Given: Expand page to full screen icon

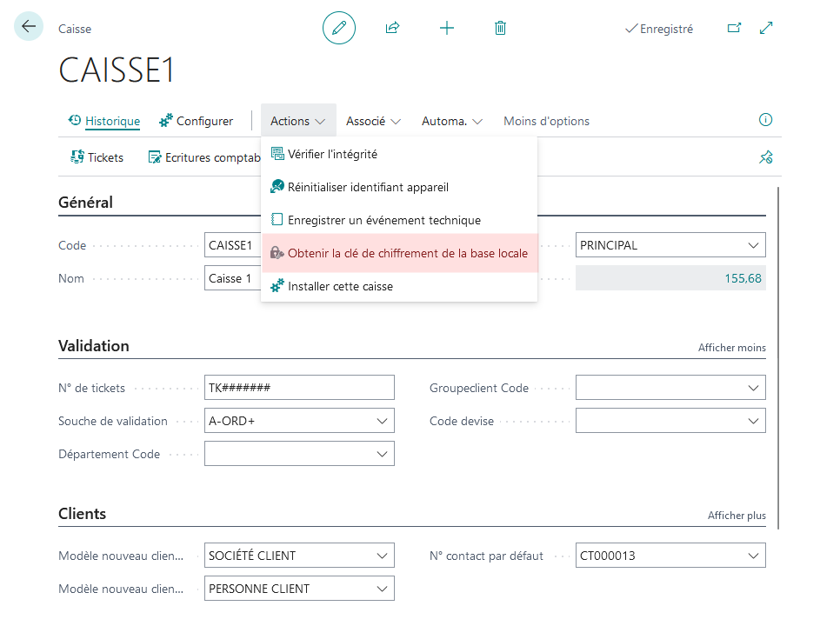Looking at the screenshot, I should 767,28.
